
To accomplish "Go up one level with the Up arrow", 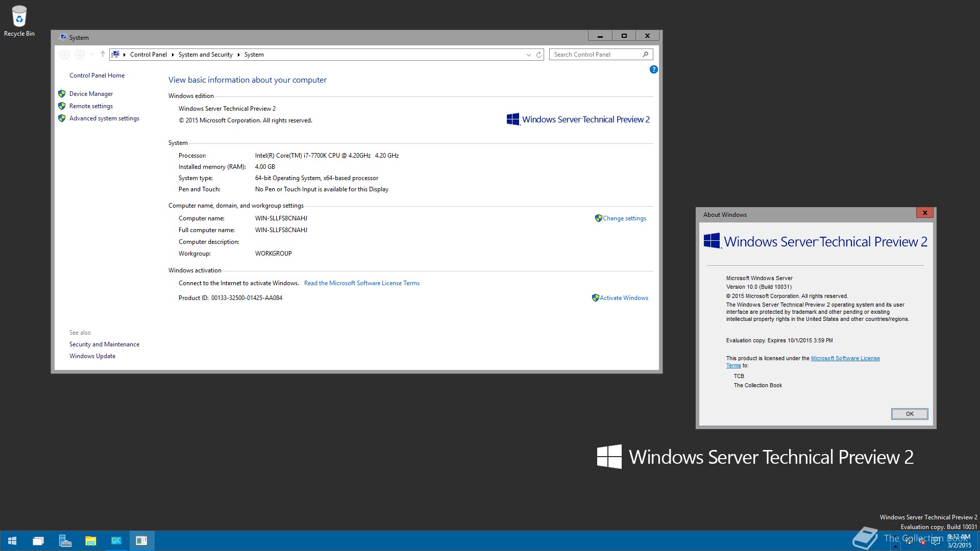I will tap(103, 55).
